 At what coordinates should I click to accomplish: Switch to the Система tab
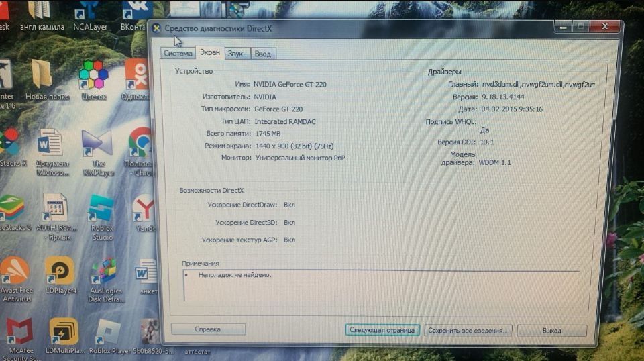tap(178, 54)
